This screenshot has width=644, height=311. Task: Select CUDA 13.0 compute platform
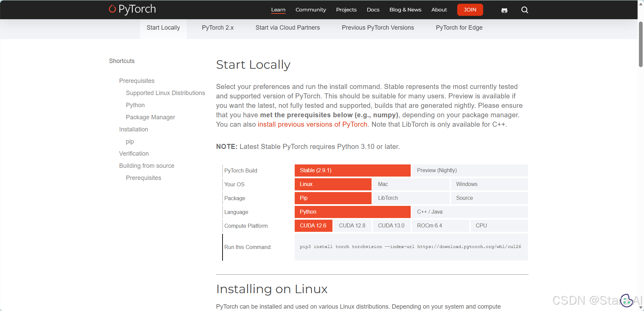click(x=391, y=226)
